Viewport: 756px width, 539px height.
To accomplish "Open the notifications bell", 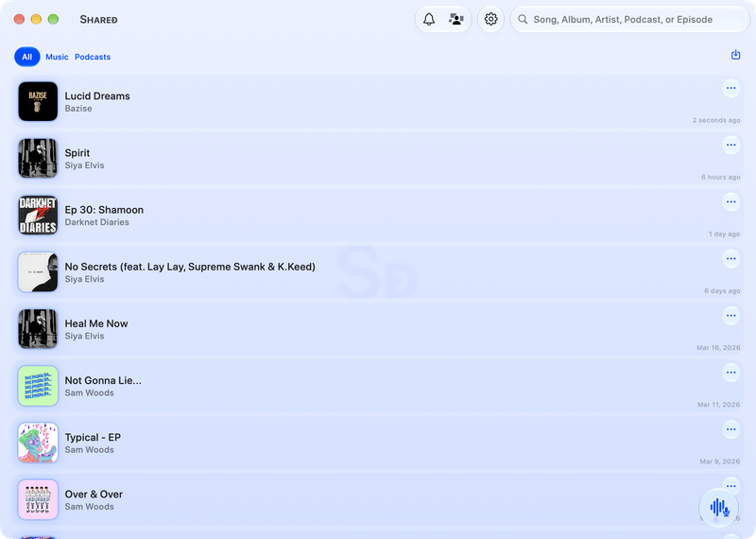I will pos(429,19).
